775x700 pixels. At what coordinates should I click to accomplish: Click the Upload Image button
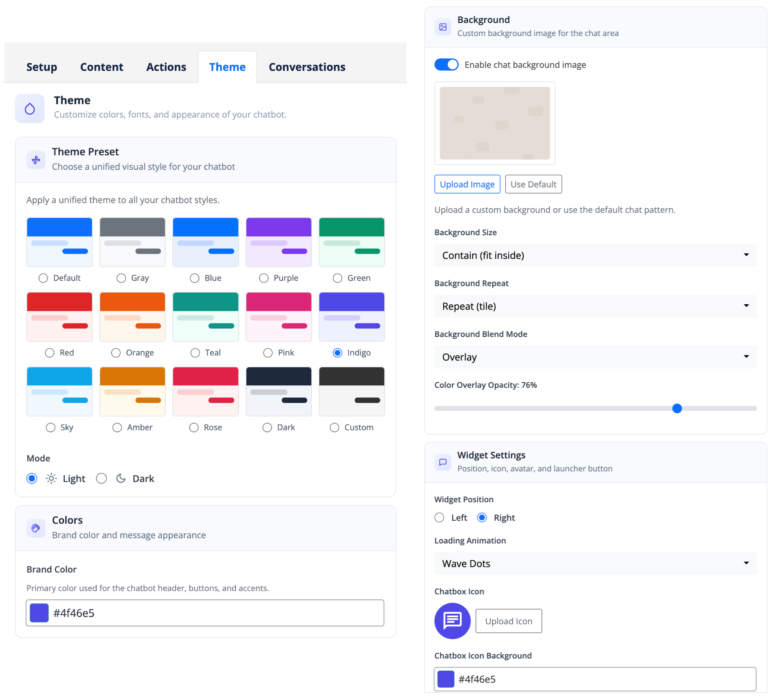point(467,184)
